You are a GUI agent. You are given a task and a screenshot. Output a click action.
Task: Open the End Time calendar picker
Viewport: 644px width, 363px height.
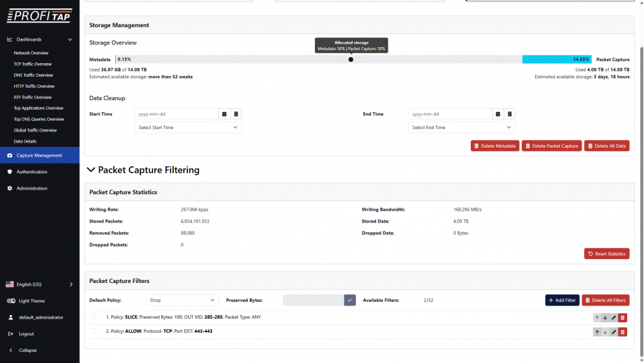tap(498, 114)
